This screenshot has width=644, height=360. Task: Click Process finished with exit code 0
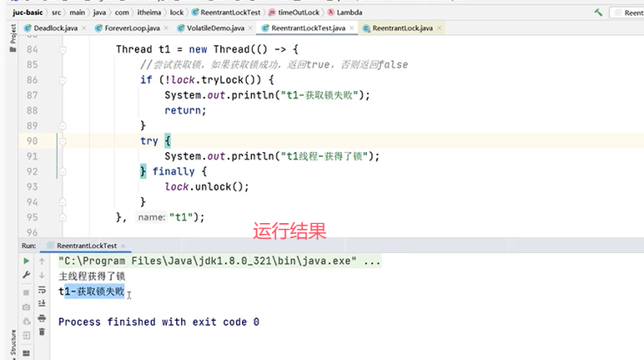158,322
